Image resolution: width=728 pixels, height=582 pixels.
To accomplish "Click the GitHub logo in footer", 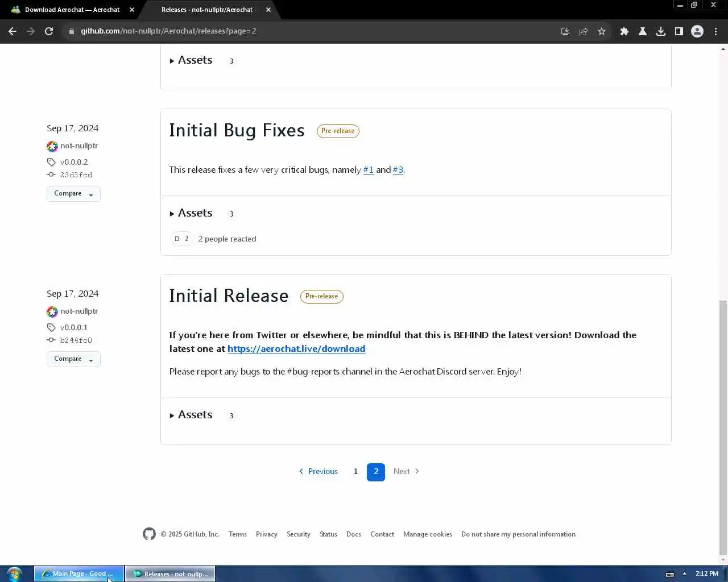I will (x=149, y=534).
